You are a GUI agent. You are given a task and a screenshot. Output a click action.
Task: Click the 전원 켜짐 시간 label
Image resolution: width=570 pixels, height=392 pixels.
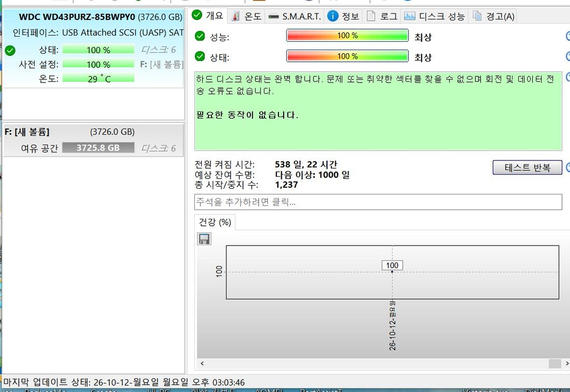(x=225, y=164)
